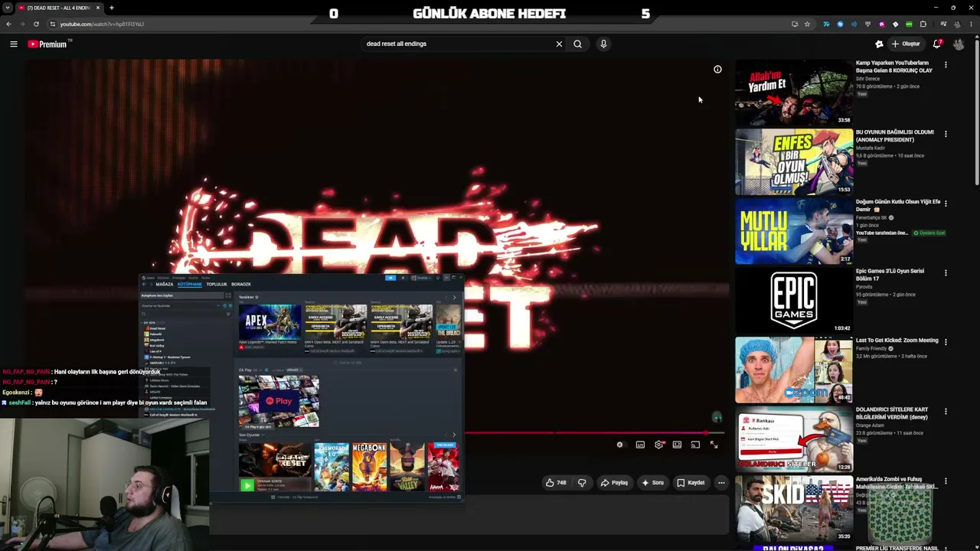Open options for 'DOLANDIRICI SİTELERE' video
This screenshot has width=980, height=551.
[x=946, y=412]
